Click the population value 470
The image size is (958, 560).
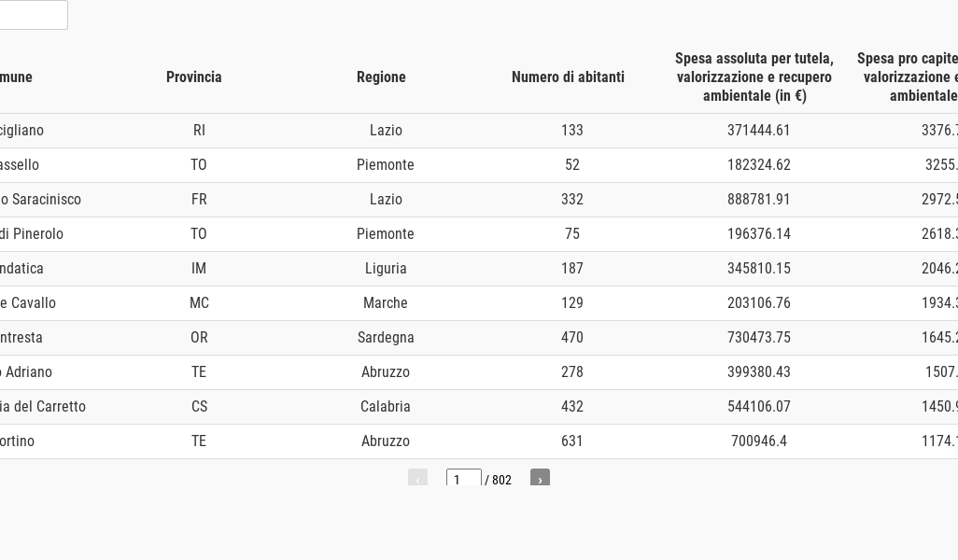coord(572,338)
